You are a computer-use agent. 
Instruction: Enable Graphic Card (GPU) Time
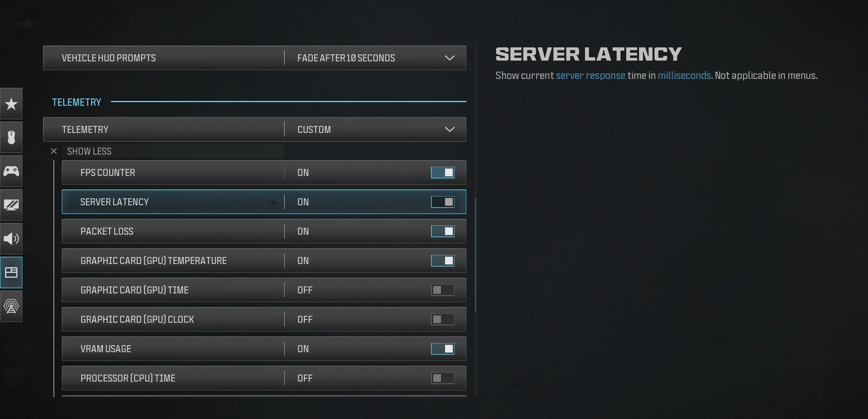pos(442,290)
